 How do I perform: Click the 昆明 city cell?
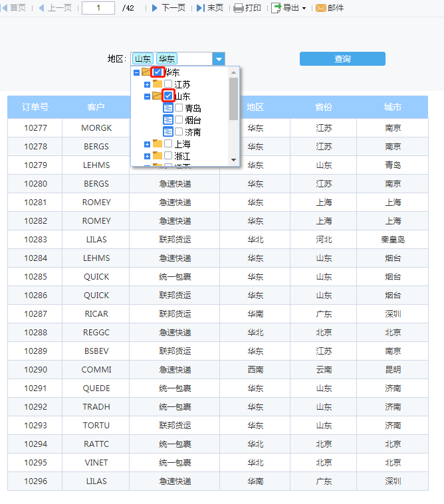click(x=393, y=370)
